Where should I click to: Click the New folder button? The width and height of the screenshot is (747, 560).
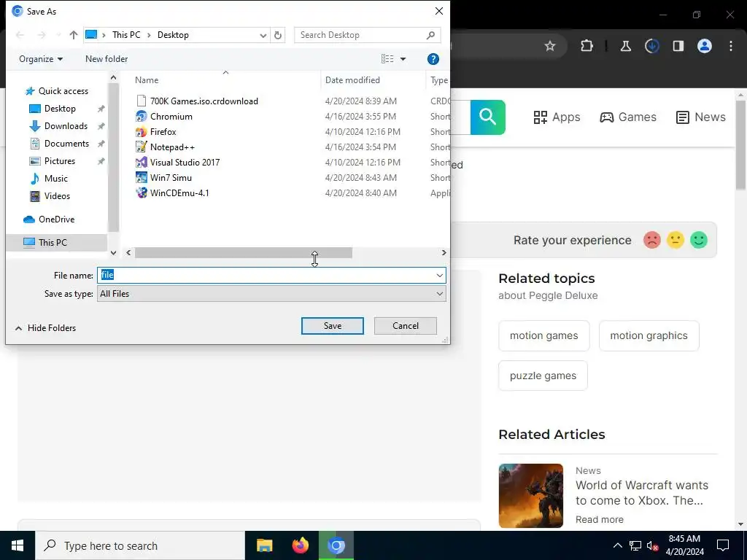[x=107, y=59]
